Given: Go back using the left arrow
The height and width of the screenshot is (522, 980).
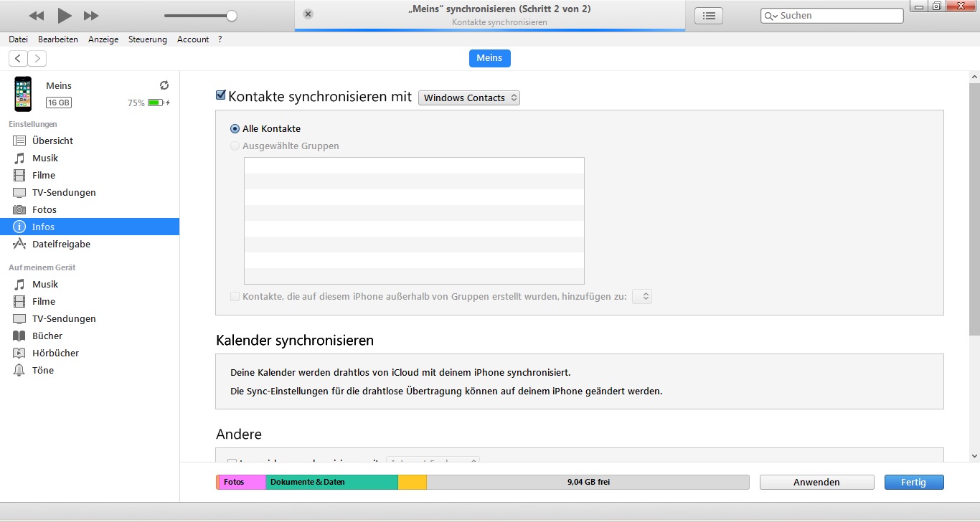Looking at the screenshot, I should [x=18, y=59].
